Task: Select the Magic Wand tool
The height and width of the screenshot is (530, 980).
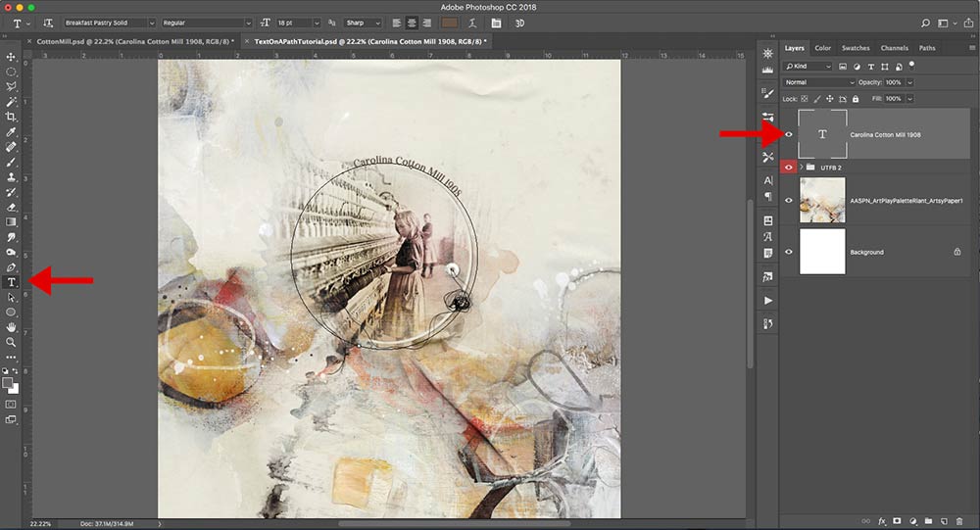Action: (x=11, y=102)
